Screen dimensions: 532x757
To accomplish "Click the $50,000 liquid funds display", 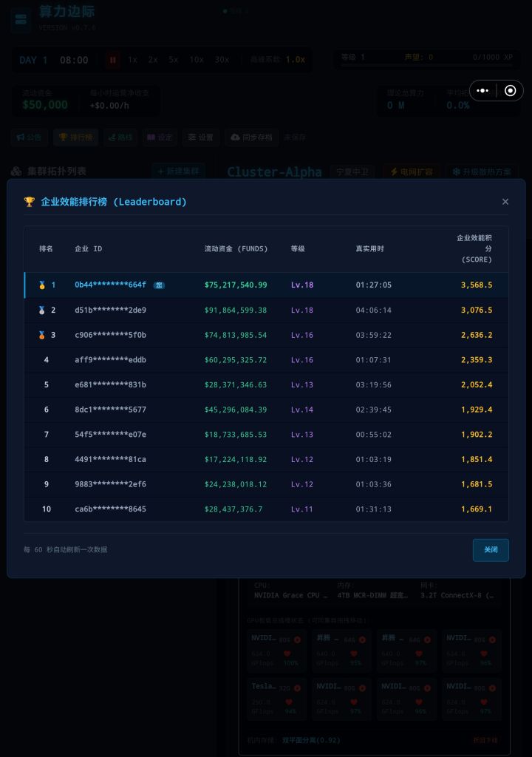I will pos(45,105).
